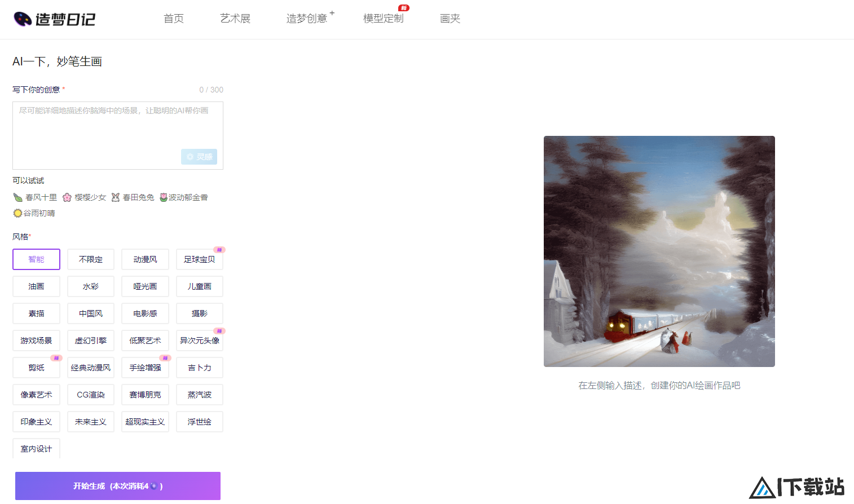Try the 波动郁金香 prompt suggestion
854x504 pixels.
[x=184, y=197]
